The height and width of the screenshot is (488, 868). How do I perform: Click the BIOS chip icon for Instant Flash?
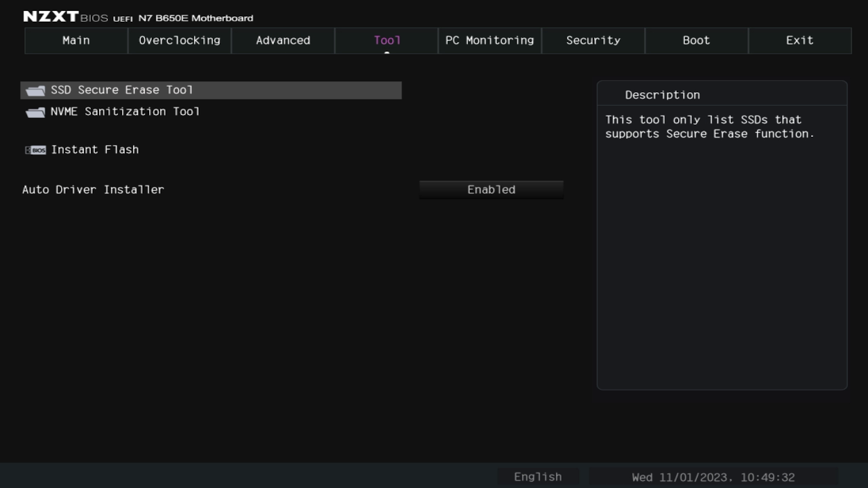coord(35,149)
